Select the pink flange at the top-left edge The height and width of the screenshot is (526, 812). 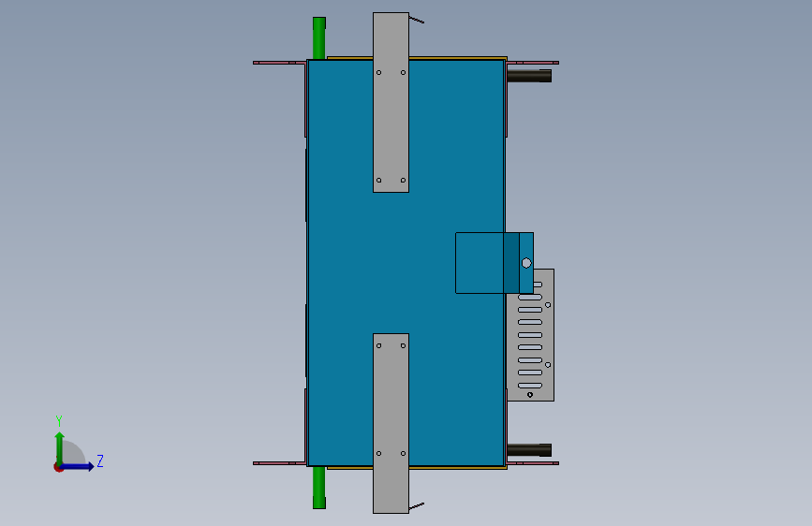(x=280, y=63)
